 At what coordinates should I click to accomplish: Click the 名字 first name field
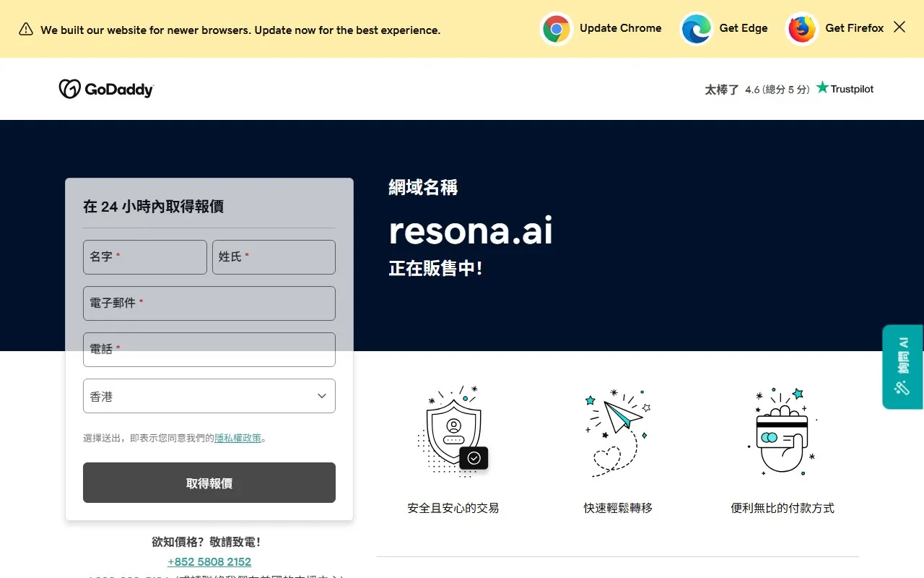pos(144,257)
